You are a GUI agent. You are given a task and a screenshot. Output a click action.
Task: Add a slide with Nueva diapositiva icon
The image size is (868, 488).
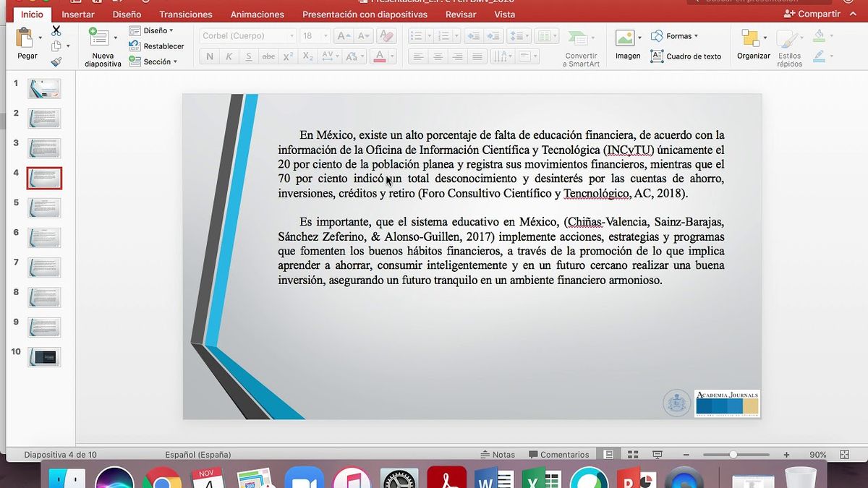[99, 38]
